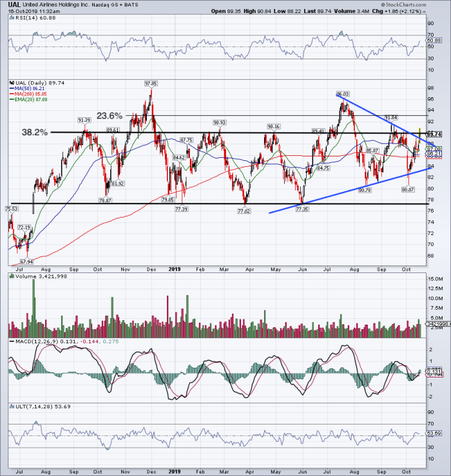Click the 80.78 August low label
Viewport: 451px width, 476px height.
365,191
